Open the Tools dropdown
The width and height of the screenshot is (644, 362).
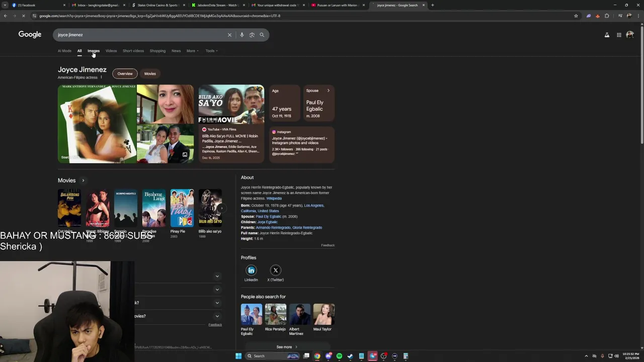[211, 51]
